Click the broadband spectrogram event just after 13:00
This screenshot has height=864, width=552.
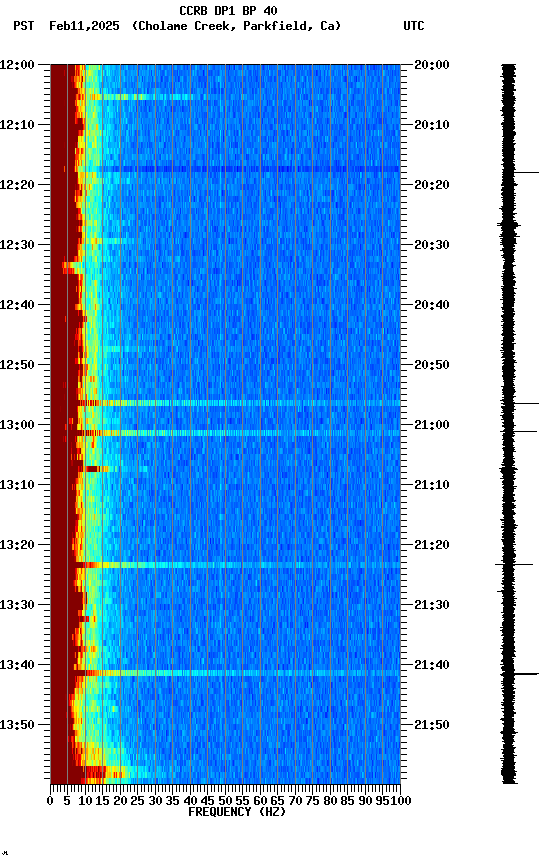238,434
